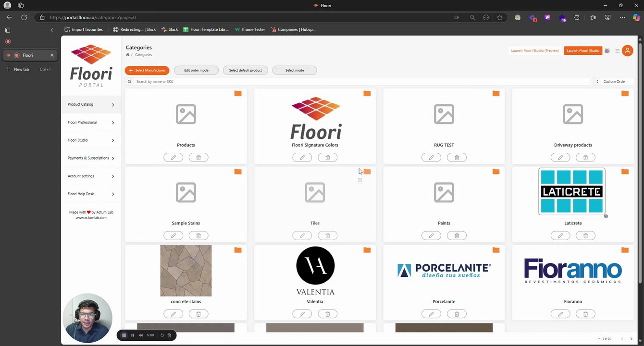This screenshot has height=346, width=644.
Task: Delete the concrete stains category
Action: [198, 314]
